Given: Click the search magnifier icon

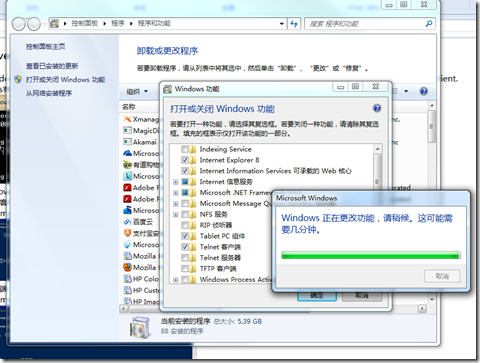Looking at the screenshot, I should point(429,23).
